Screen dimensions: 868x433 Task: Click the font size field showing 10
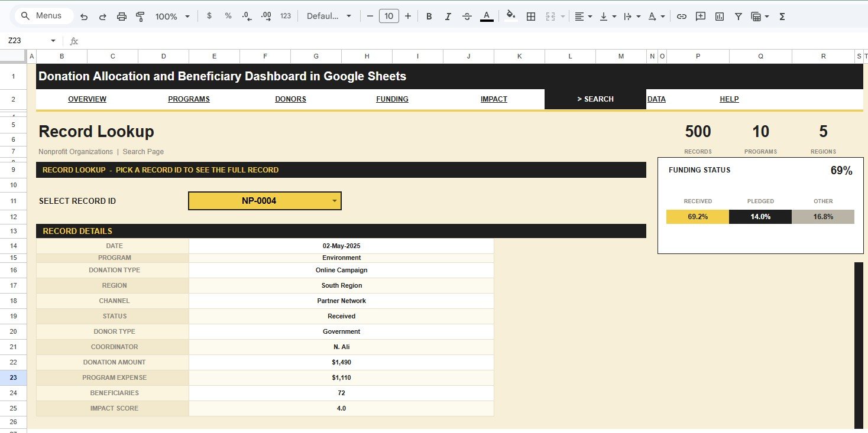(389, 16)
